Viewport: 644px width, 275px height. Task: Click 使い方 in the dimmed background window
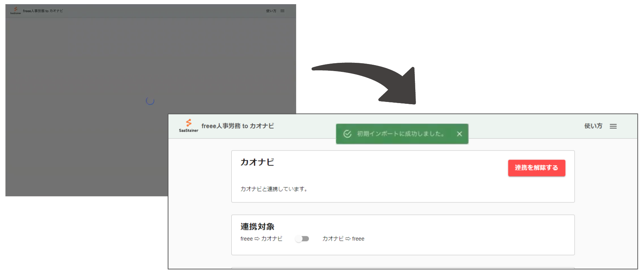coord(271,11)
